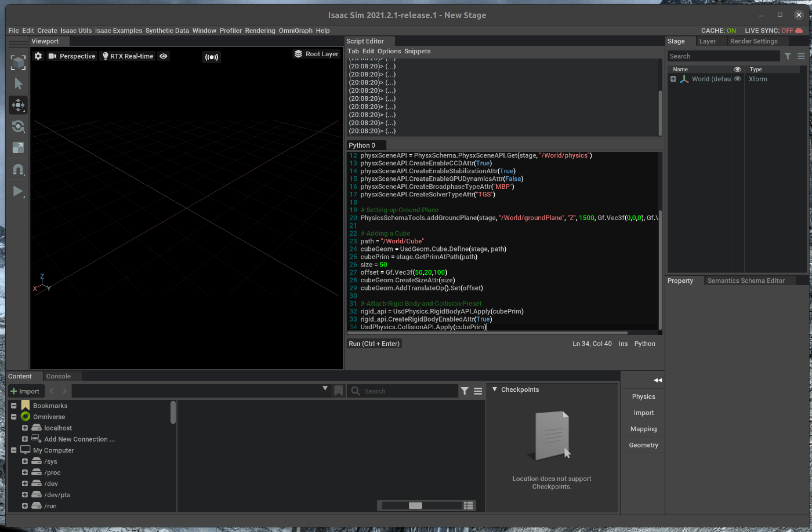Collapse the My Computer tree node
The image size is (812, 532).
click(x=14, y=450)
